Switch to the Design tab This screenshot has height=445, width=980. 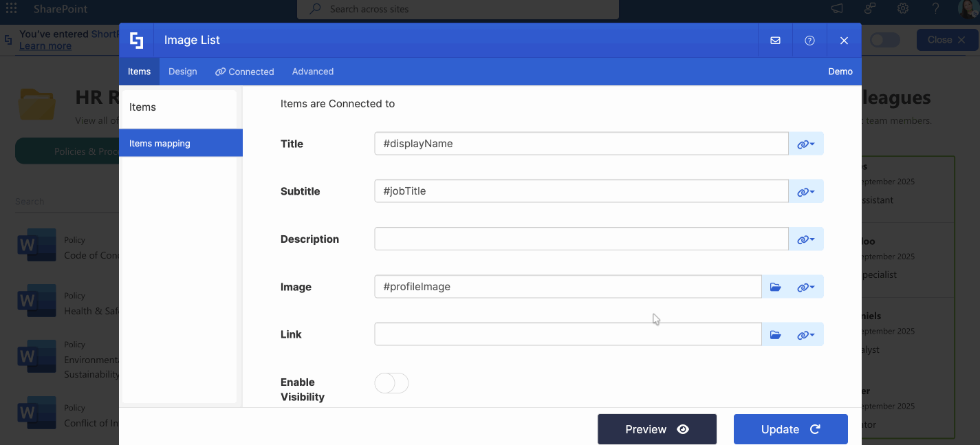(182, 71)
